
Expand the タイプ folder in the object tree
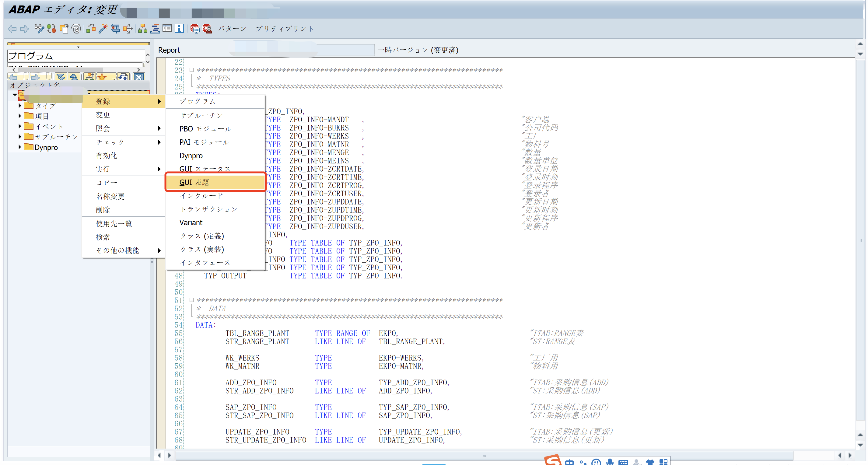pyautogui.click(x=19, y=106)
